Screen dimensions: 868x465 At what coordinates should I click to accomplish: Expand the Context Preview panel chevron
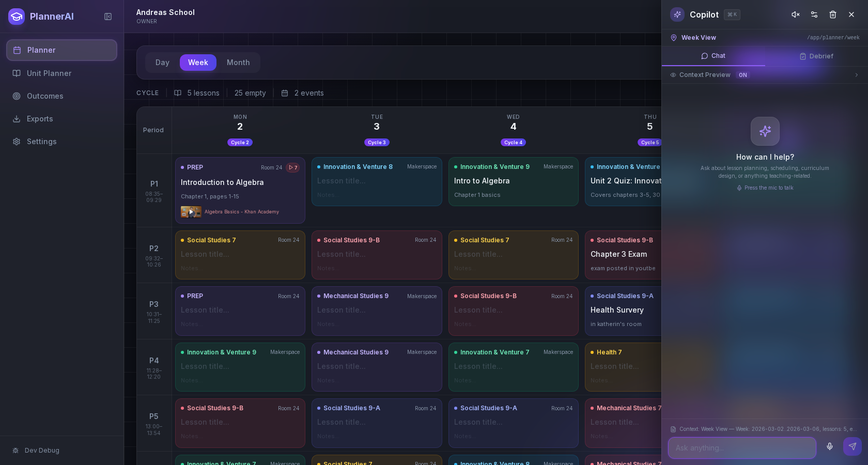tap(856, 75)
